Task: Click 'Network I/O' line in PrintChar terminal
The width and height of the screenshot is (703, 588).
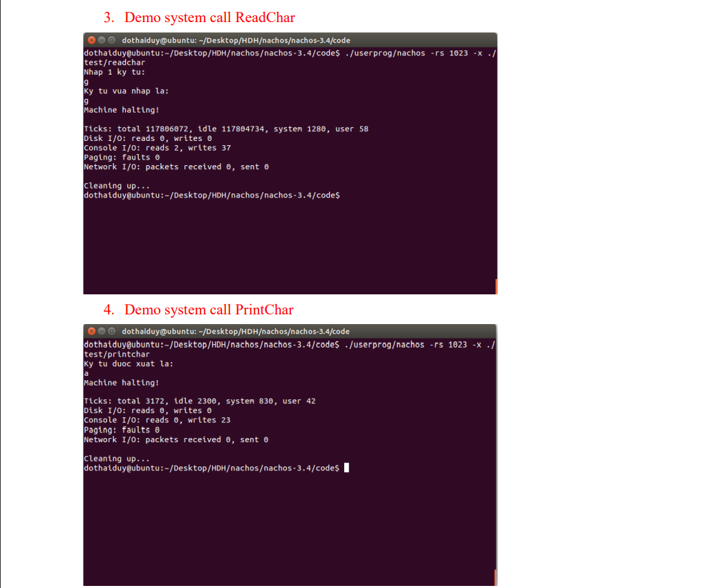Action: 176,439
